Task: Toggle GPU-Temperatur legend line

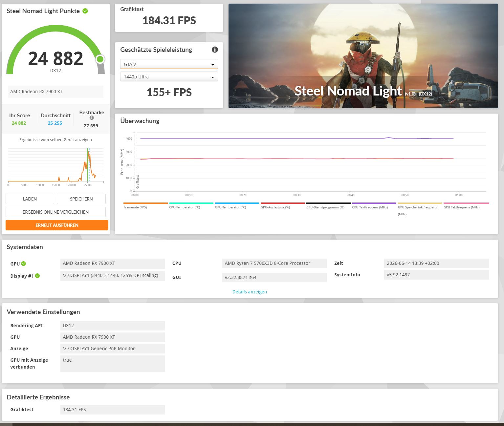Action: 237,205
